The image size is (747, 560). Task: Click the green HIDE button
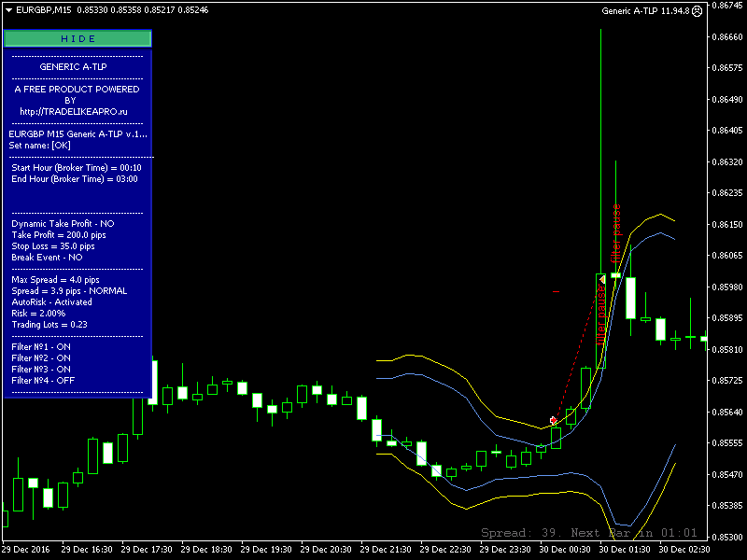[78, 38]
